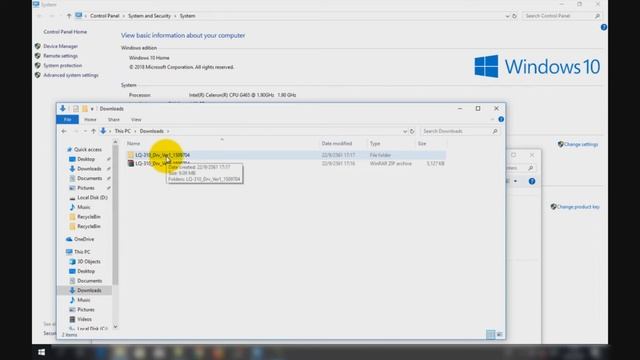Sort by the Size column header

(422, 144)
